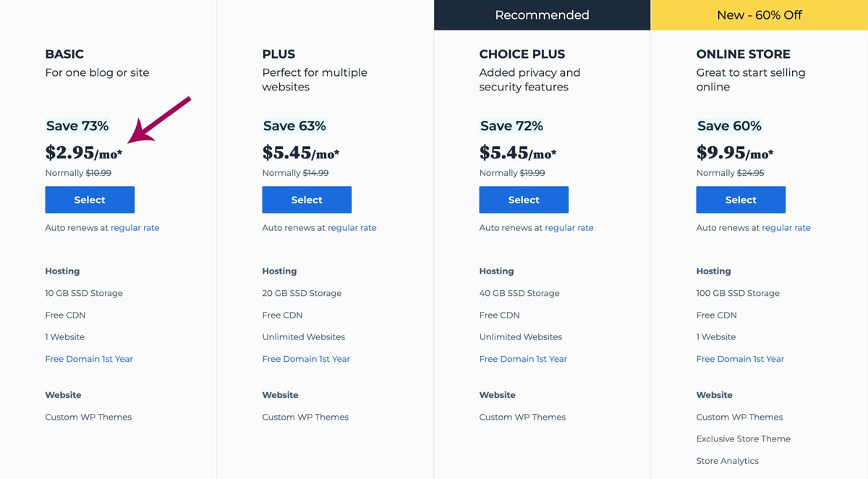The width and height of the screenshot is (868, 479).
Task: Click the Recommended banner tab
Action: (542, 15)
